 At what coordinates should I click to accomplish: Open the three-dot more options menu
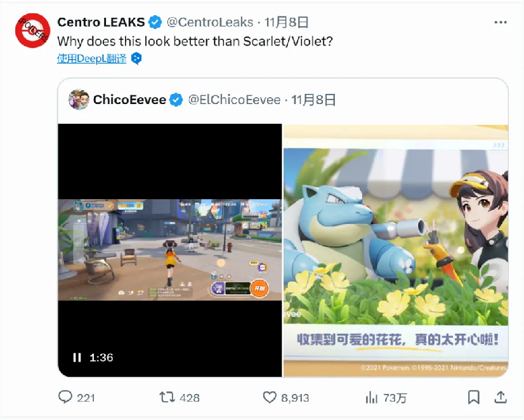click(x=501, y=22)
